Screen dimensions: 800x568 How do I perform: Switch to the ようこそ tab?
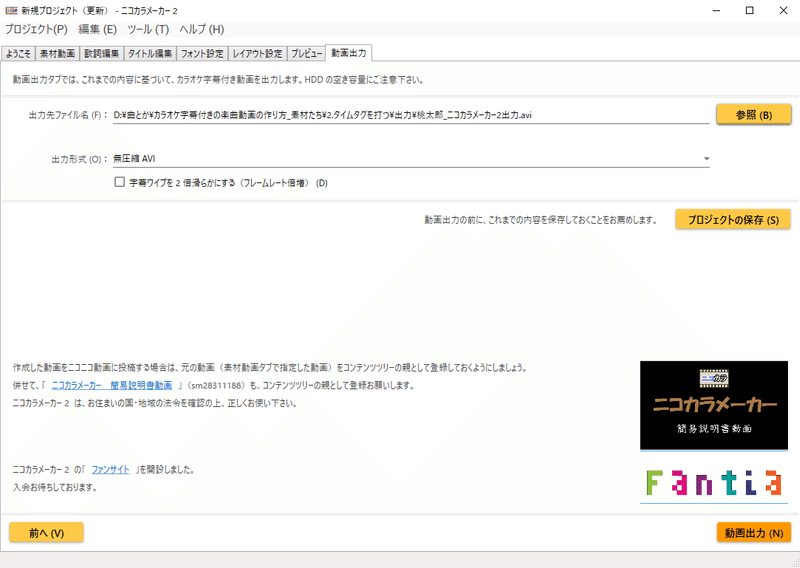click(x=18, y=54)
